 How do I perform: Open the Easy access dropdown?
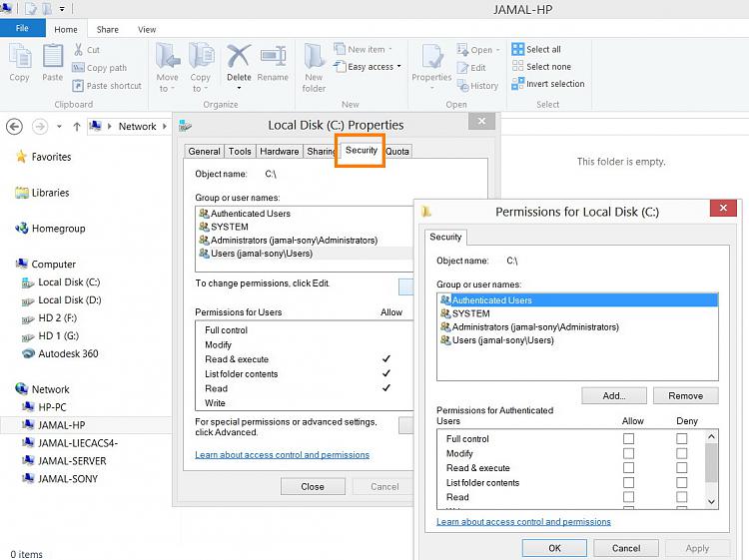(398, 66)
